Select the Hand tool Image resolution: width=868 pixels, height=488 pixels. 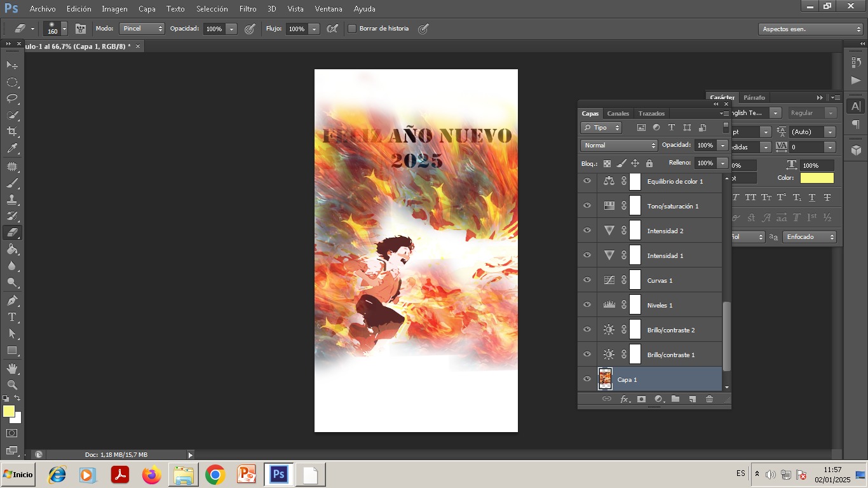(12, 368)
